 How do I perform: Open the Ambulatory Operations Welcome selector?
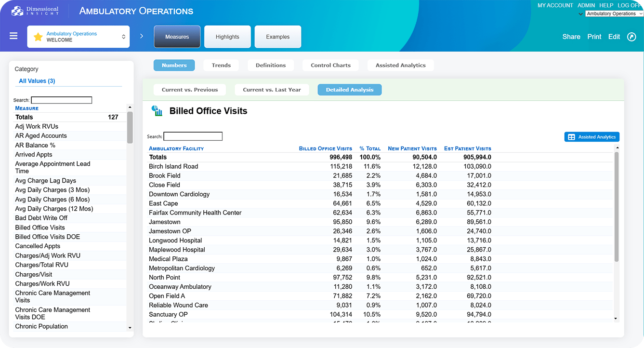pos(79,37)
